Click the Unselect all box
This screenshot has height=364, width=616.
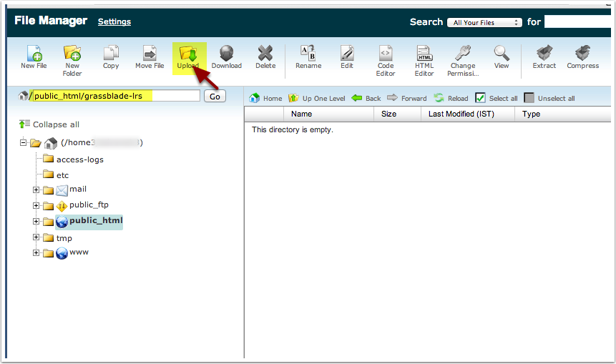click(529, 98)
